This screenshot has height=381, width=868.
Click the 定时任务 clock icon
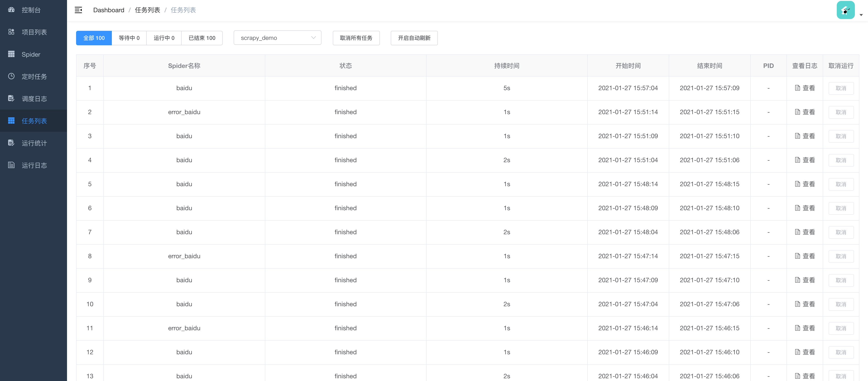coord(11,76)
